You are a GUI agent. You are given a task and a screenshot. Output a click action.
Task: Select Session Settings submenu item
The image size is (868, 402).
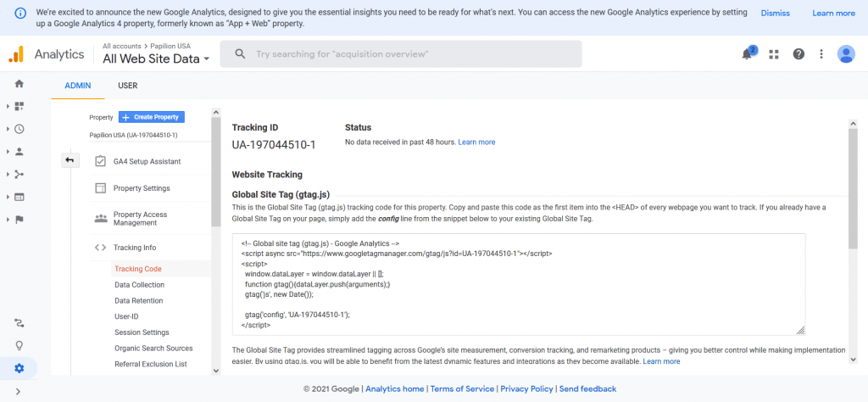tap(142, 332)
